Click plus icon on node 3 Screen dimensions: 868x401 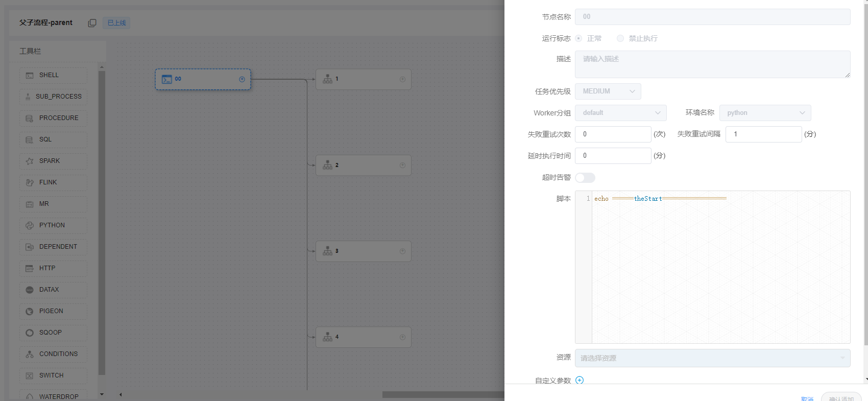coord(402,251)
